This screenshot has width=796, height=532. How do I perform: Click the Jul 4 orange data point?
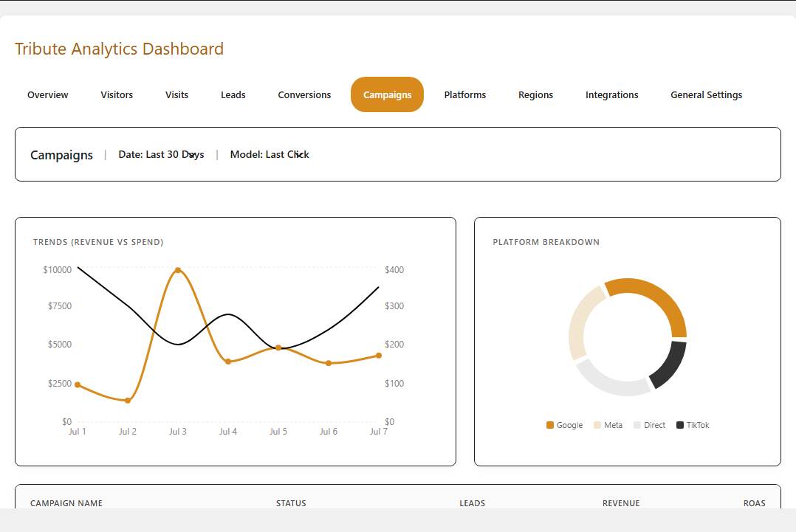tap(228, 362)
